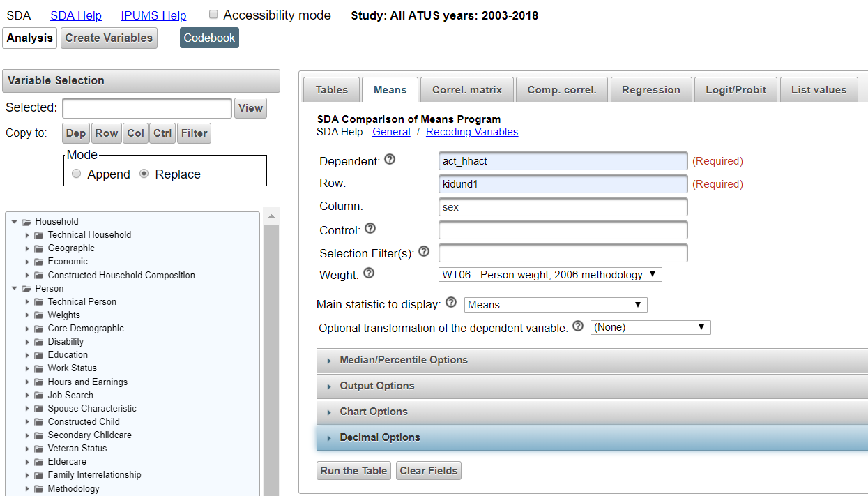
Task: Enable the Accessibility mode checkbox
Action: point(214,15)
